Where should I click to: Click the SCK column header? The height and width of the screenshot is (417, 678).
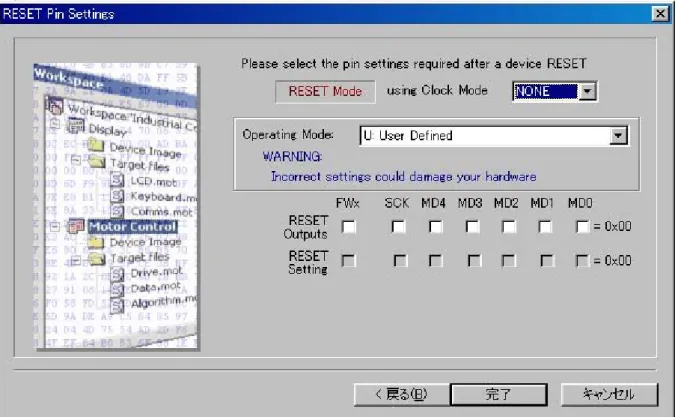click(x=397, y=203)
